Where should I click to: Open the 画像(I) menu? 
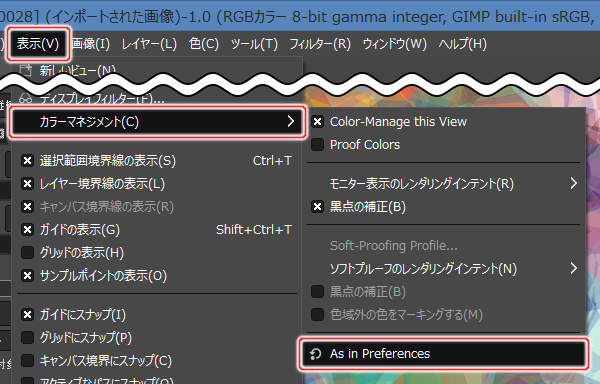[91, 44]
